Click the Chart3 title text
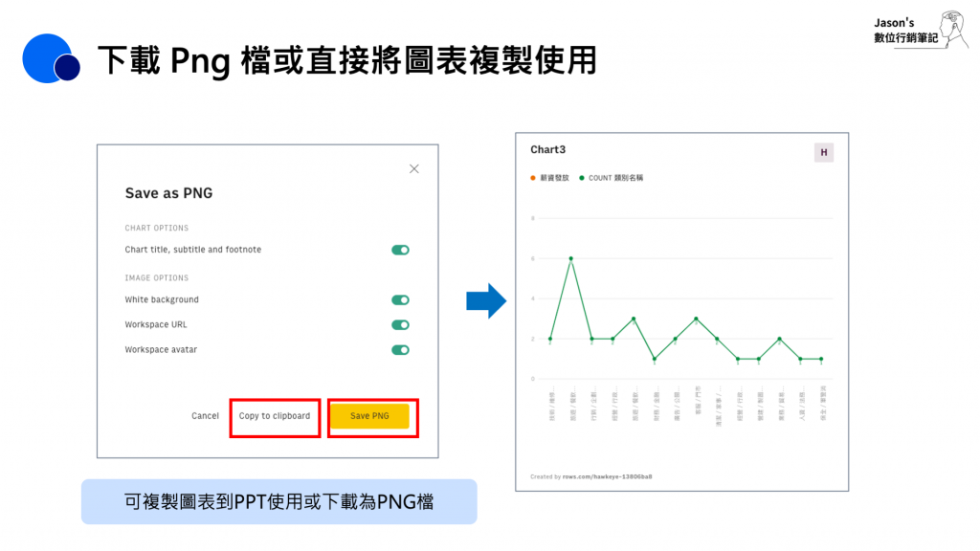 pyautogui.click(x=547, y=150)
